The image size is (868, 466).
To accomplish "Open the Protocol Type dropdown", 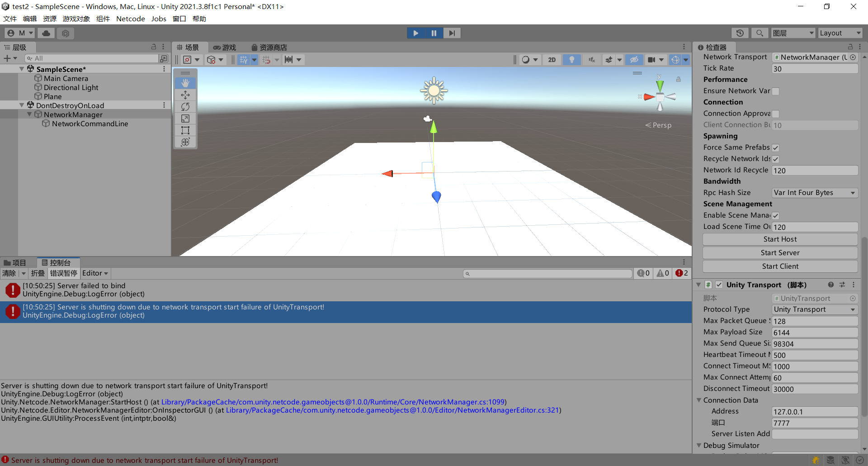I will click(x=814, y=309).
